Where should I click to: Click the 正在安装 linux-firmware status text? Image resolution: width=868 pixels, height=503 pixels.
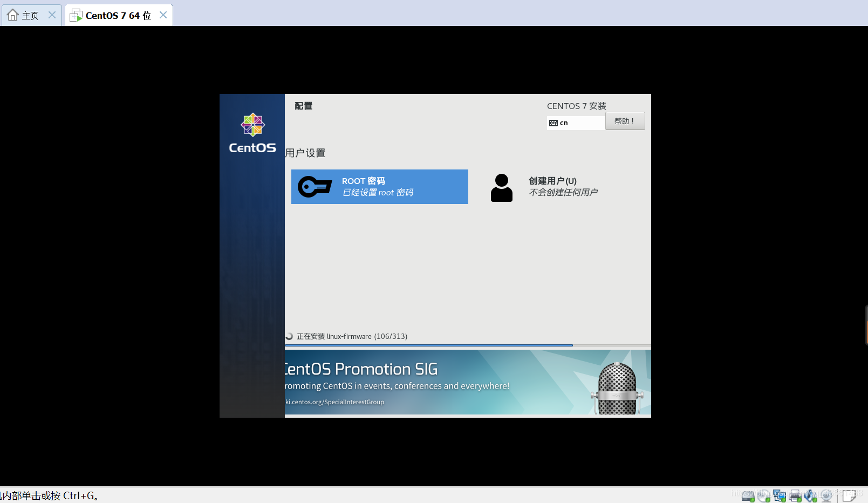pos(352,336)
